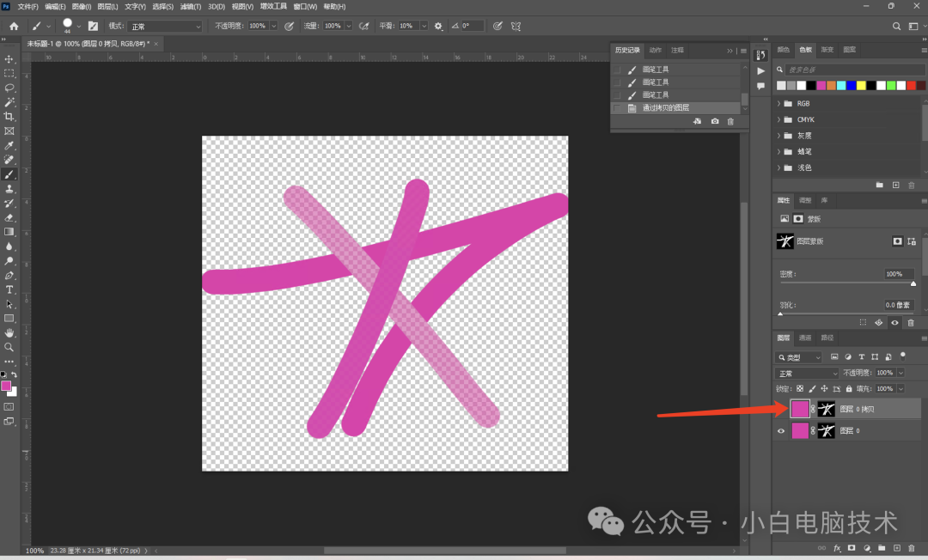
Task: Expand the 灰度 swatch folder
Action: (x=778, y=136)
